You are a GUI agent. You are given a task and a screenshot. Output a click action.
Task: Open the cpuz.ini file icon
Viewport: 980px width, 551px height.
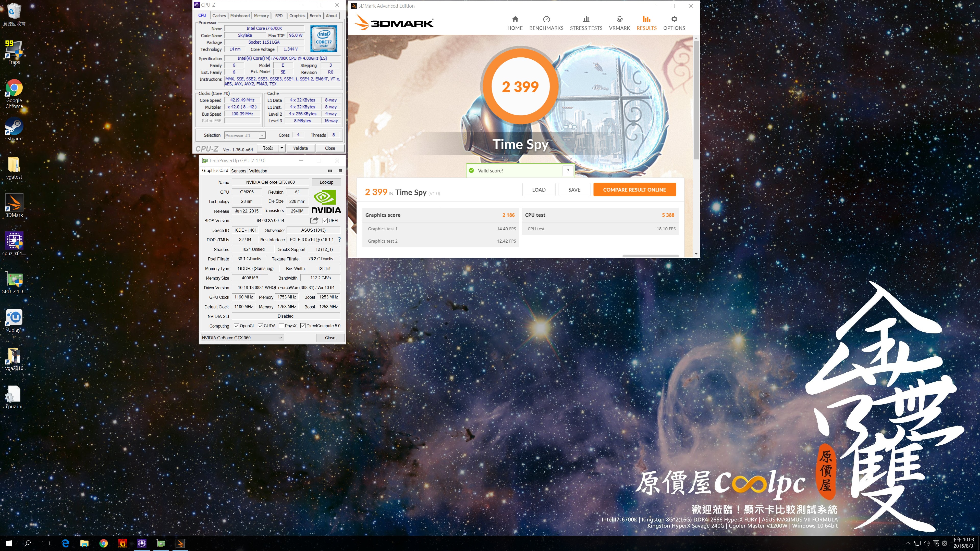pyautogui.click(x=14, y=397)
